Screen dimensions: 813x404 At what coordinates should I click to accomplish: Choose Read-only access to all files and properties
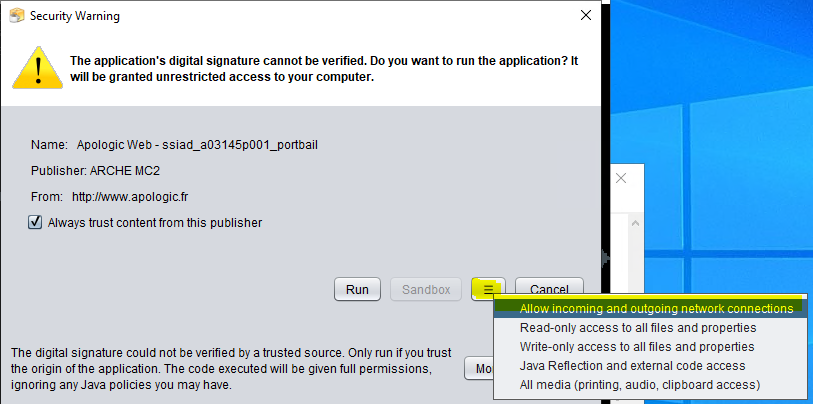point(638,328)
